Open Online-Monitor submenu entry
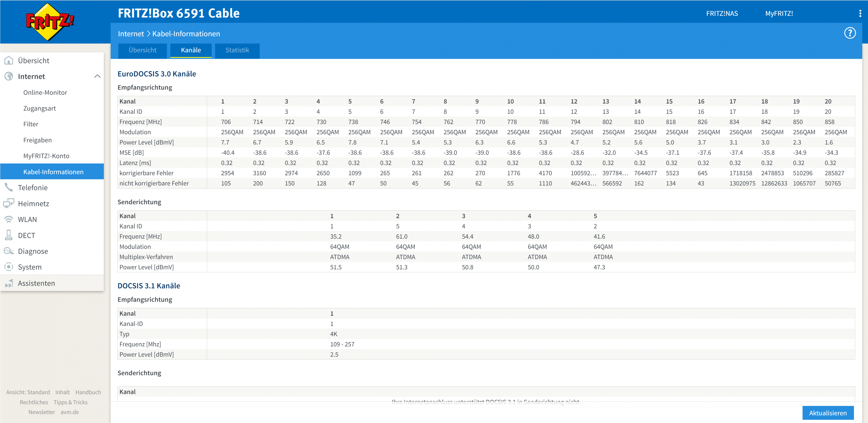The image size is (868, 423). pyautogui.click(x=45, y=93)
